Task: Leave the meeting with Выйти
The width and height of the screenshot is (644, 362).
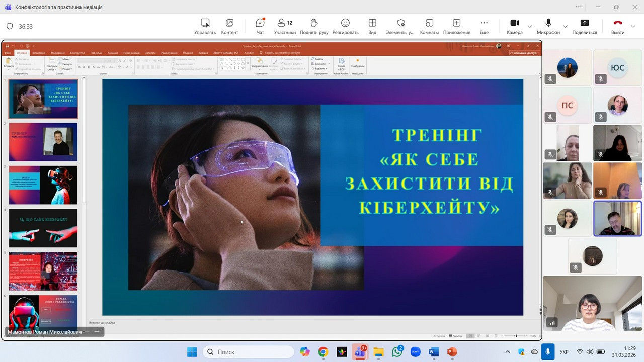Action: click(x=618, y=26)
